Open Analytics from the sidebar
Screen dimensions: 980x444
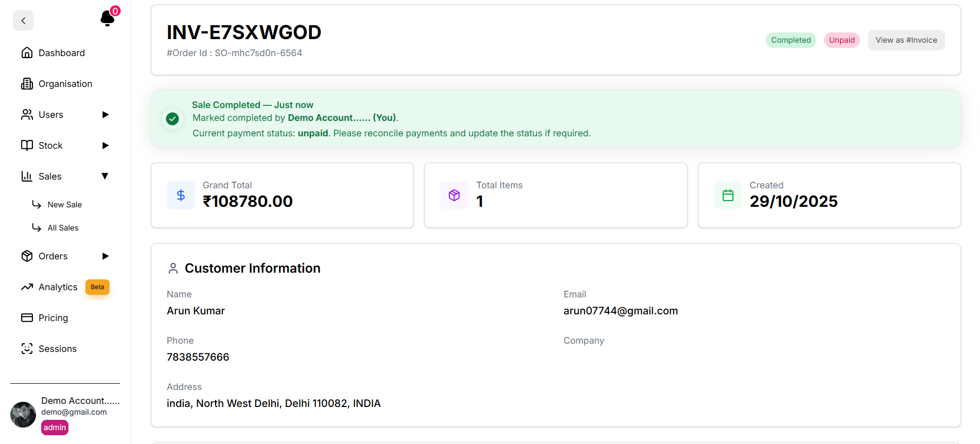click(58, 287)
